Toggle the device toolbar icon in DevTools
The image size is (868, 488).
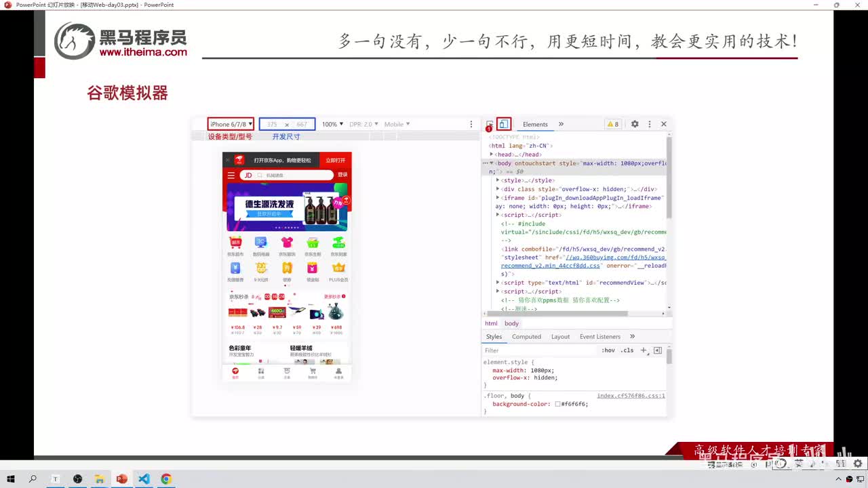(x=503, y=124)
